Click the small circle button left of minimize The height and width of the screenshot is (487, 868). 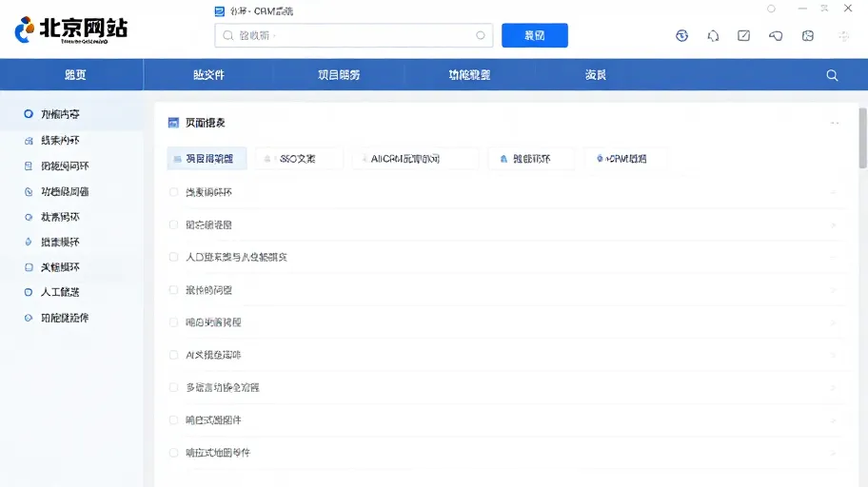click(x=771, y=9)
